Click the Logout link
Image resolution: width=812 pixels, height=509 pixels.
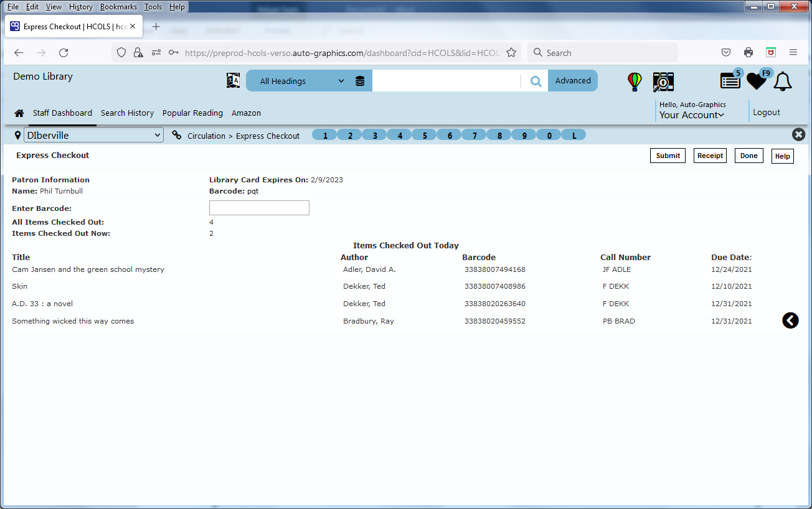coord(767,113)
